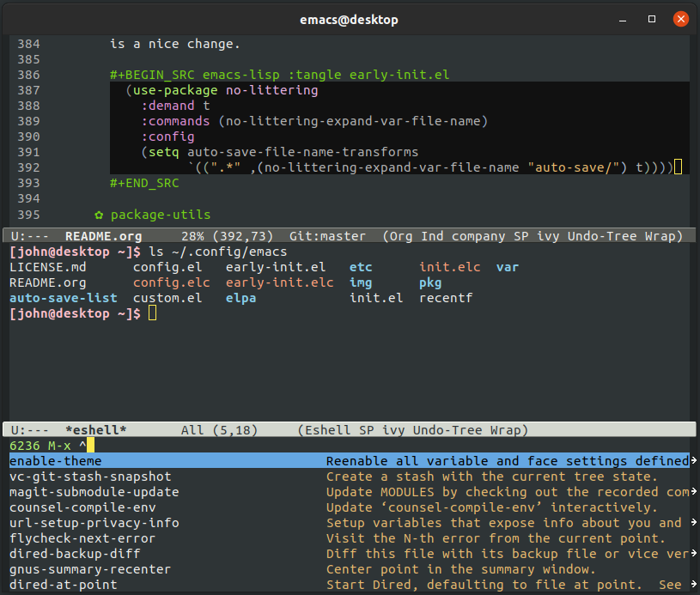Screen dimensions: 700x595
Task: Click 'ls ~/.config/emacs' command text
Action: coord(218,252)
